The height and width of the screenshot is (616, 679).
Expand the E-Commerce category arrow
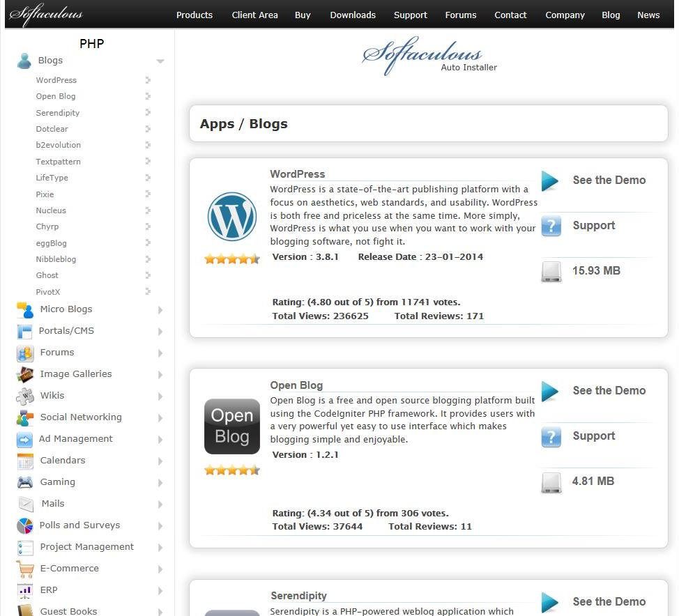click(160, 569)
